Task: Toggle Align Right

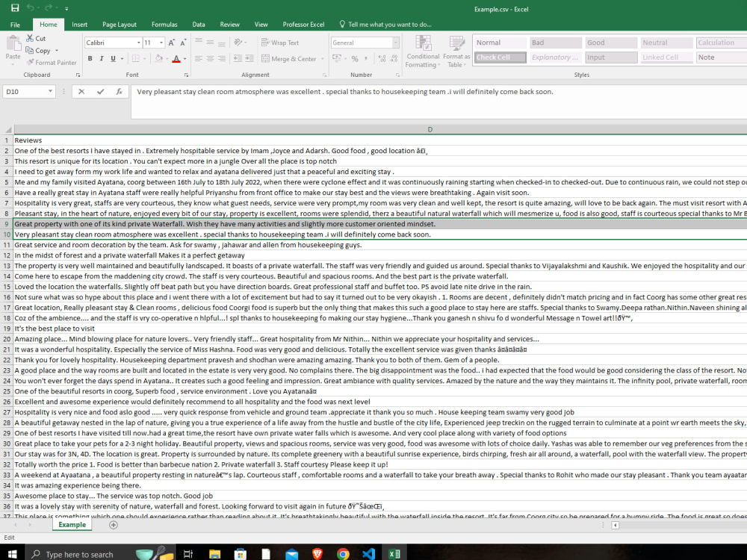Action: pyautogui.click(x=222, y=58)
